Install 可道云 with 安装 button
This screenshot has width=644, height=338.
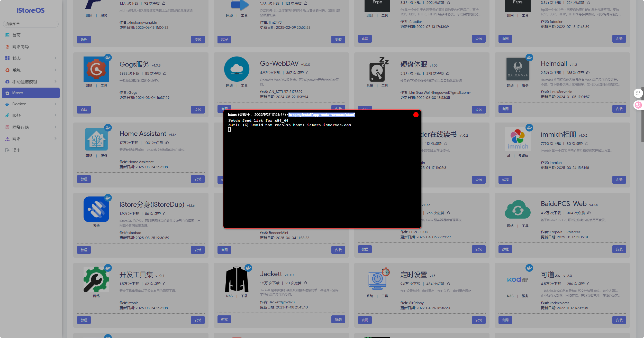619,320
